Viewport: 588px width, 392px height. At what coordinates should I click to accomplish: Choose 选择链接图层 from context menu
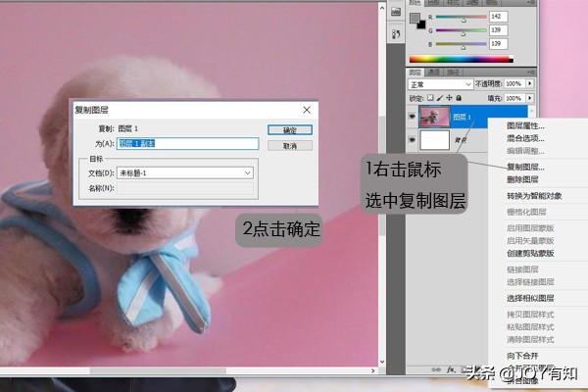(530, 282)
